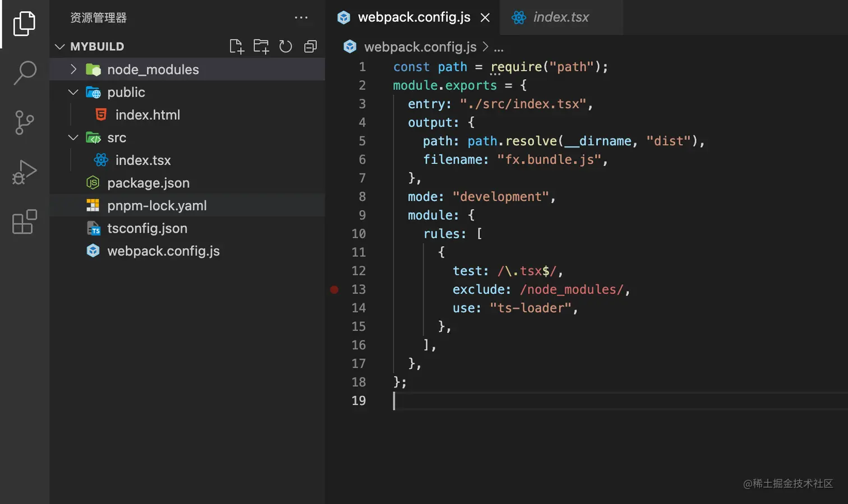Open the Run and Debug view
The height and width of the screenshot is (504, 848).
(x=24, y=172)
